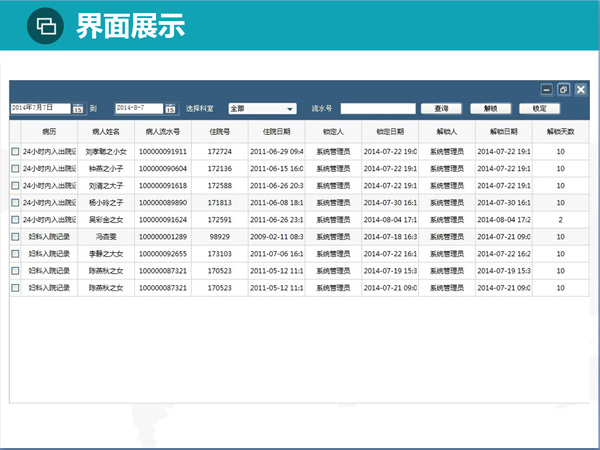Screen dimensions: 600x450
Task: Click admission date 2011-06-29 09:4
Action: [x=277, y=152]
